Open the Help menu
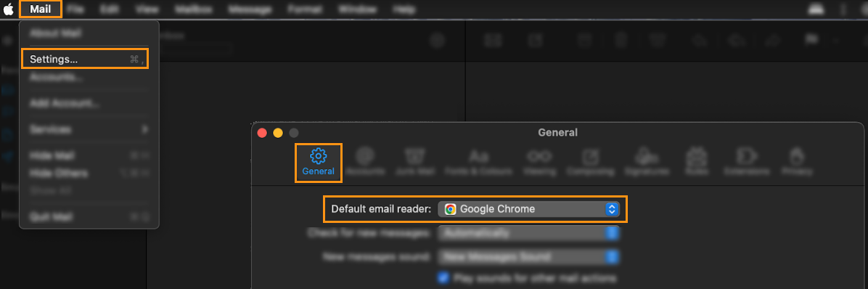868x289 pixels. [404, 9]
